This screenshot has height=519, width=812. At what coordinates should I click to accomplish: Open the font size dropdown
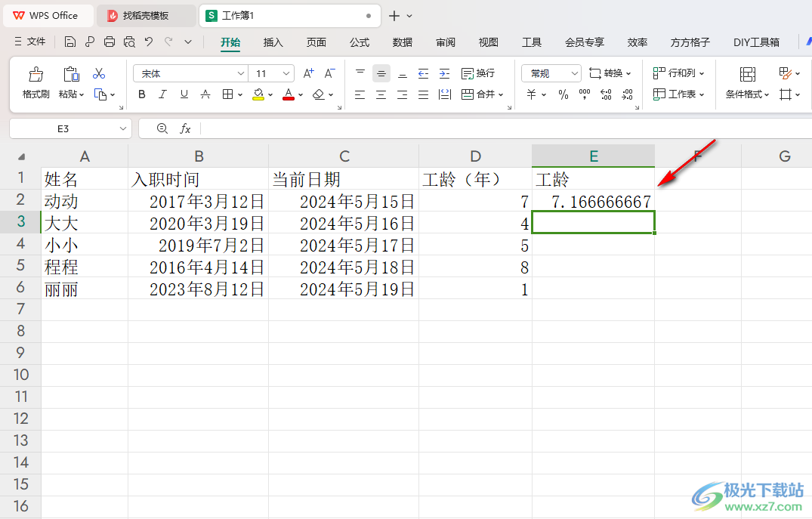pos(286,73)
